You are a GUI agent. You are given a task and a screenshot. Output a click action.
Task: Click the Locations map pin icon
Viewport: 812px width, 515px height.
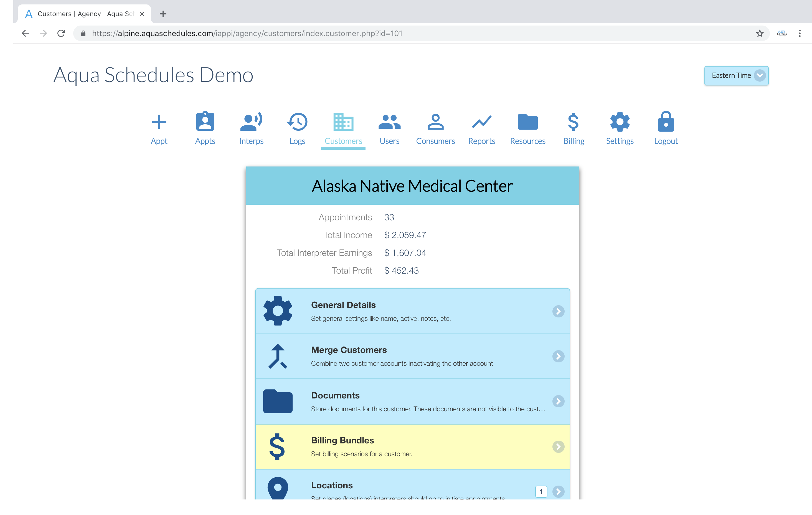278,488
